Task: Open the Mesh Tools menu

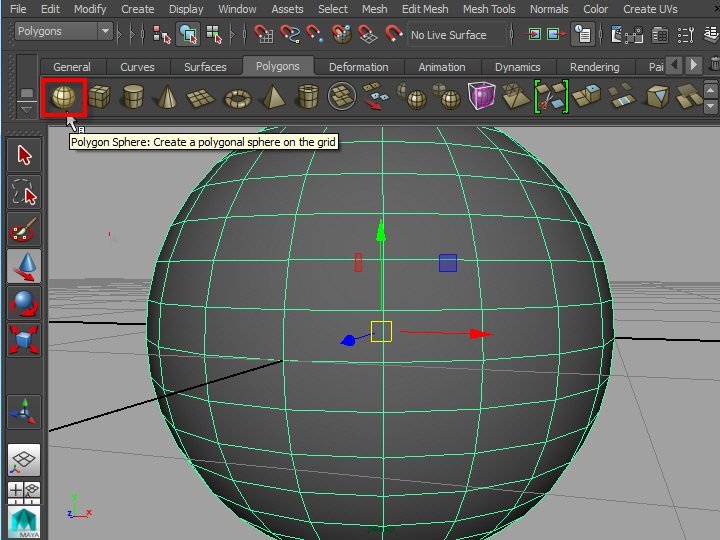Action: click(x=489, y=9)
